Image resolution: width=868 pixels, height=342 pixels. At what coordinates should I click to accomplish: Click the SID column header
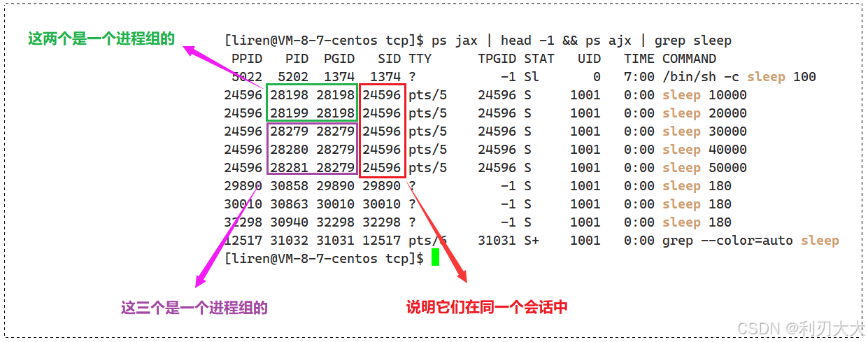coord(390,59)
